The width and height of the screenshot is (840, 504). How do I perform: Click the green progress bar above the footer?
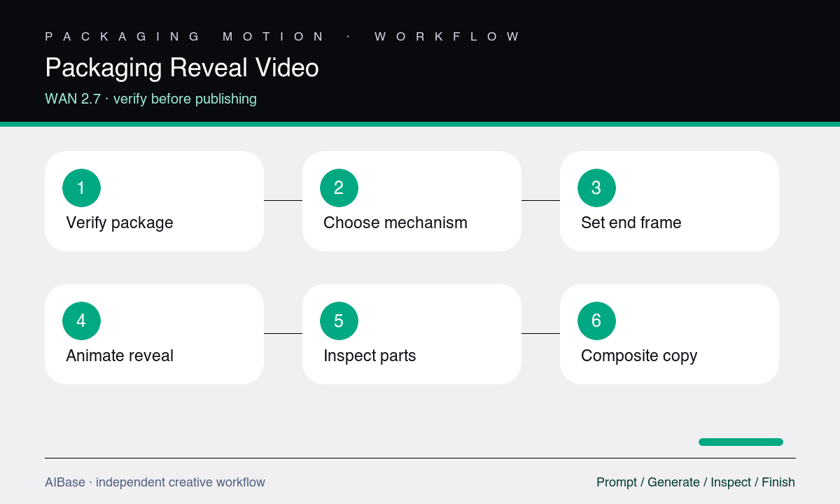click(741, 442)
